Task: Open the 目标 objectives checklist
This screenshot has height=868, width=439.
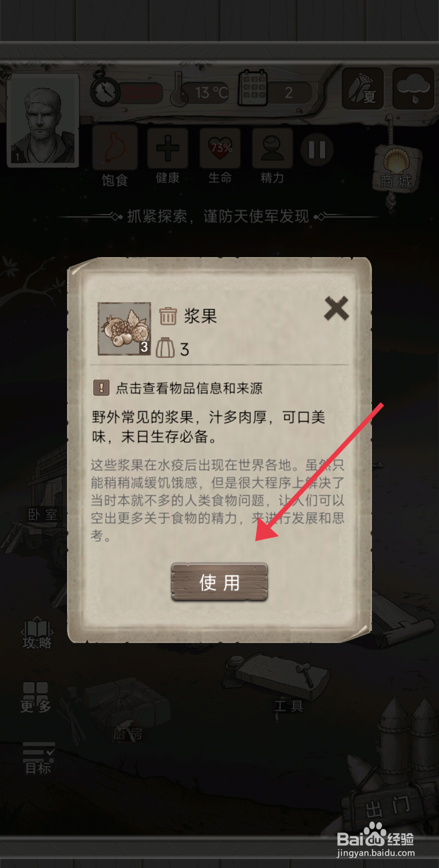Action: click(38, 758)
